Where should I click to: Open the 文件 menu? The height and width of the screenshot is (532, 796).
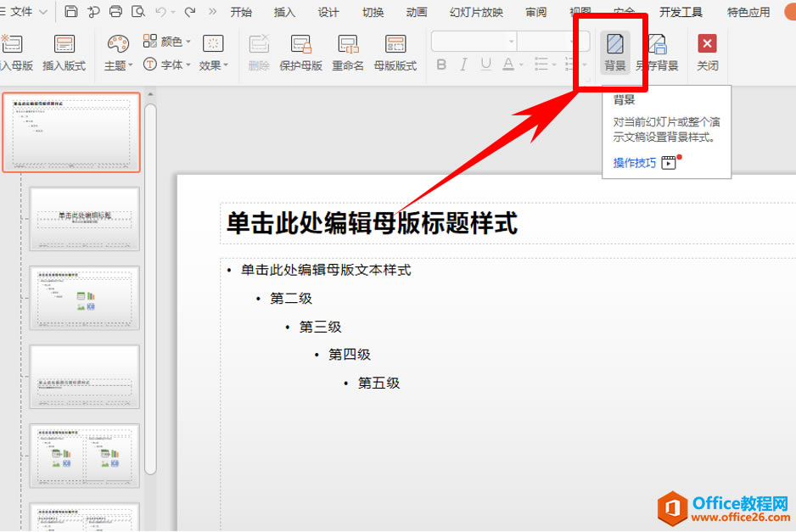[21, 11]
